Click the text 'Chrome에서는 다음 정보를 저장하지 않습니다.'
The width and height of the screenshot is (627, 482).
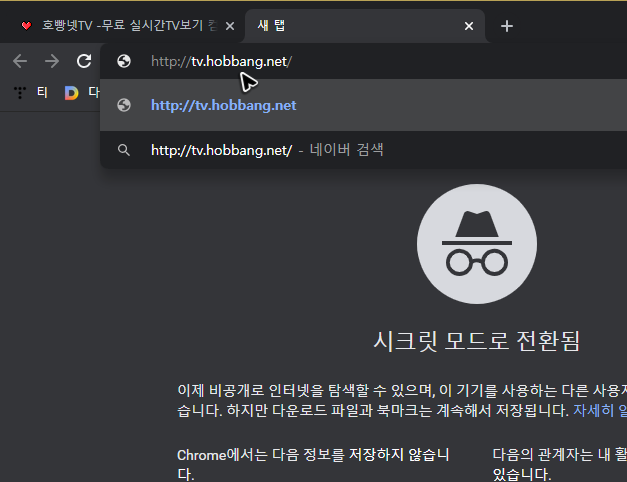313,464
